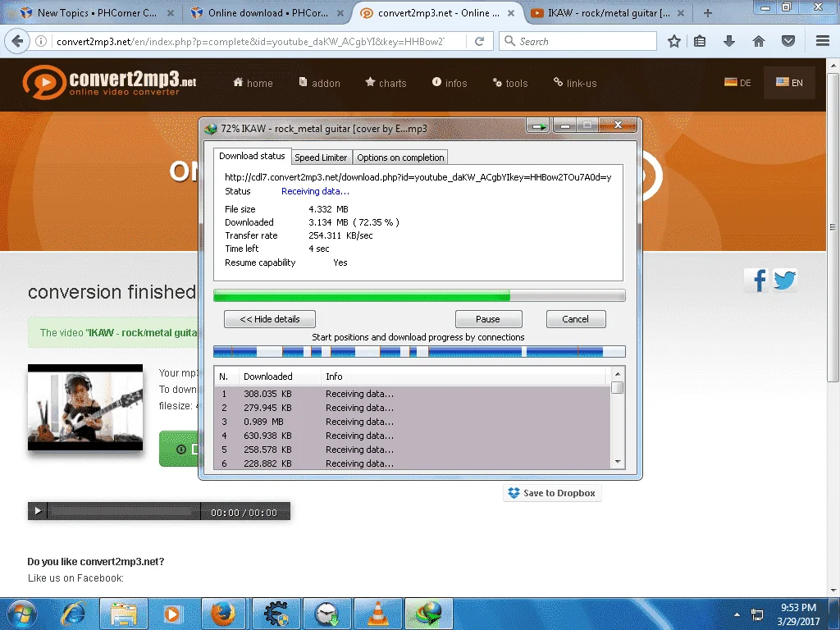Image resolution: width=840 pixels, height=630 pixels.
Task: Open charts in site navigation
Action: pos(386,83)
